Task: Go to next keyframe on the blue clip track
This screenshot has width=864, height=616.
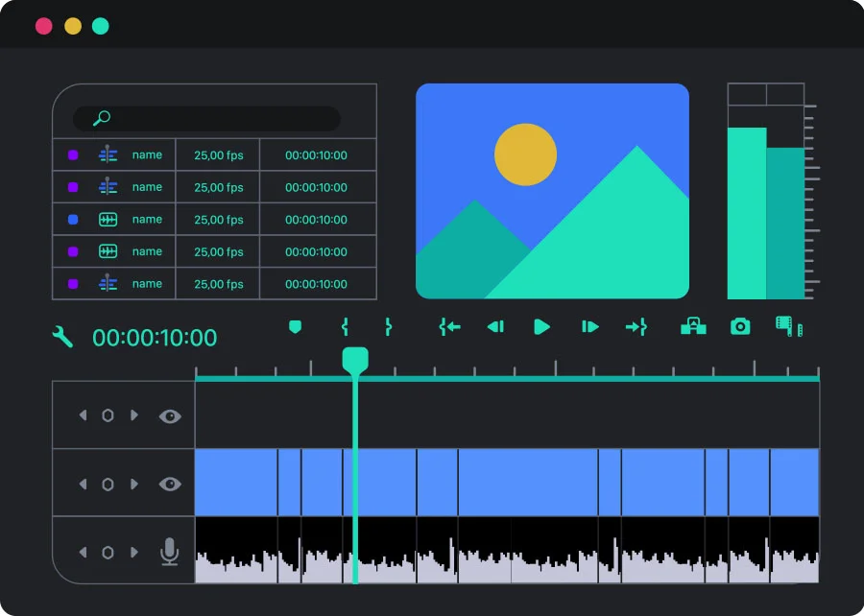Action: (x=133, y=484)
